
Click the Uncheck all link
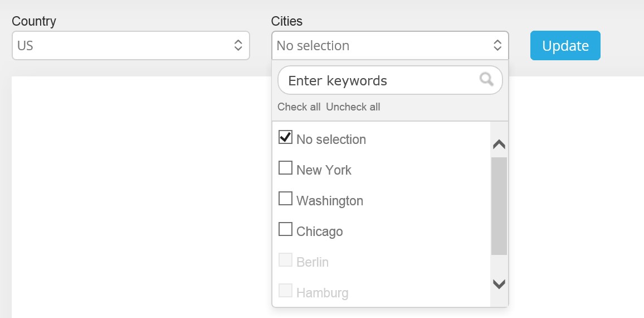pyautogui.click(x=353, y=107)
